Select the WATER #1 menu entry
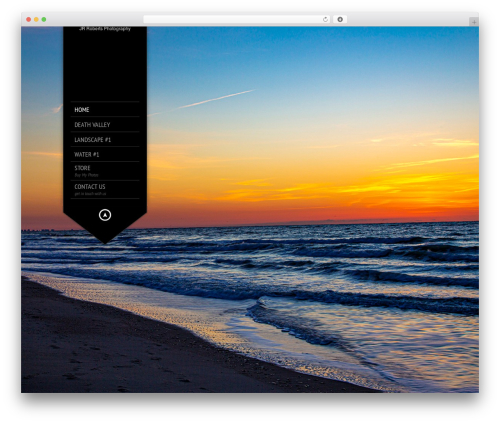The image size is (500, 423). [87, 155]
